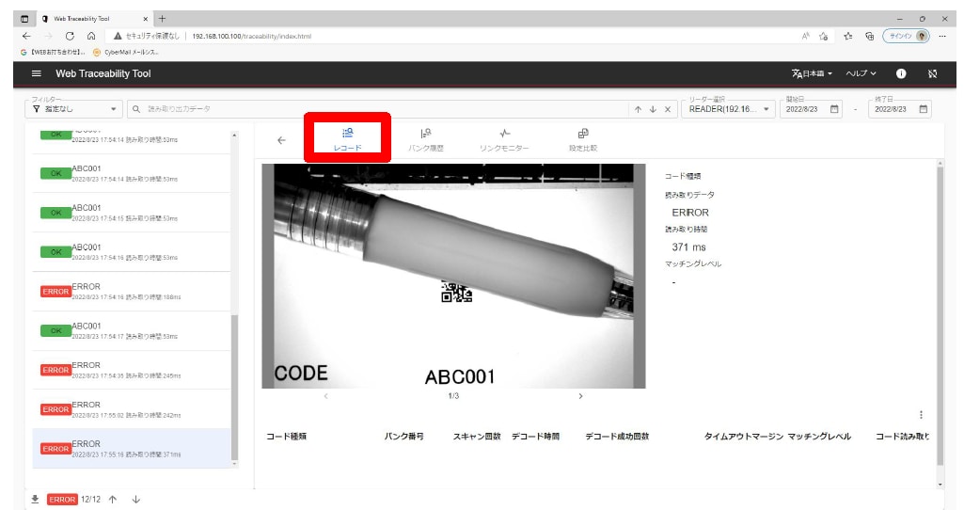
Task: Select ERROR record with 読み取り時間 188ms
Action: tap(132, 292)
